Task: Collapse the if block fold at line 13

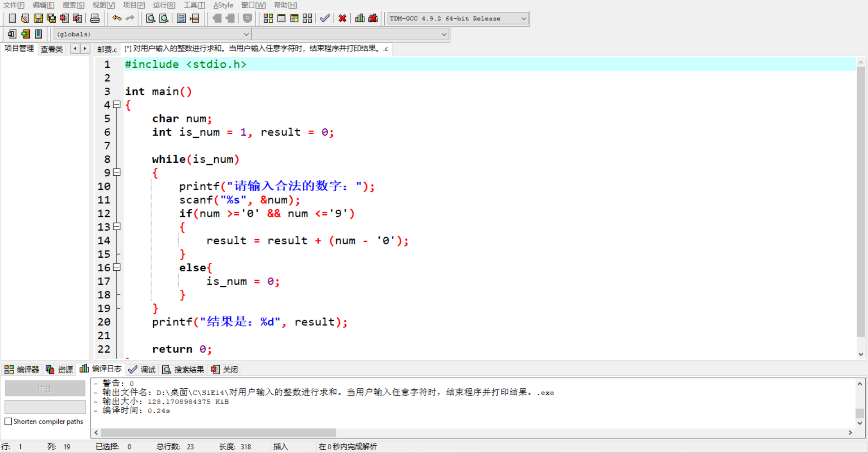Action: tap(117, 226)
